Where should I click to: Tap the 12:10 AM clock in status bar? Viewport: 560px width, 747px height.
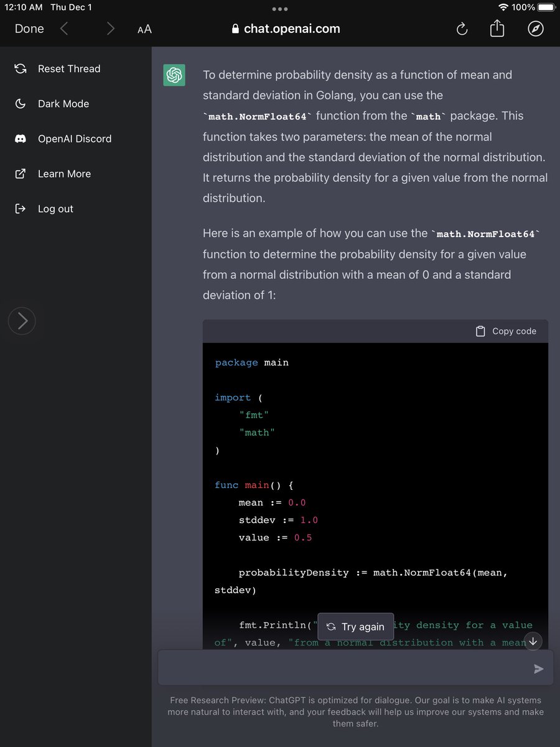(24, 7)
